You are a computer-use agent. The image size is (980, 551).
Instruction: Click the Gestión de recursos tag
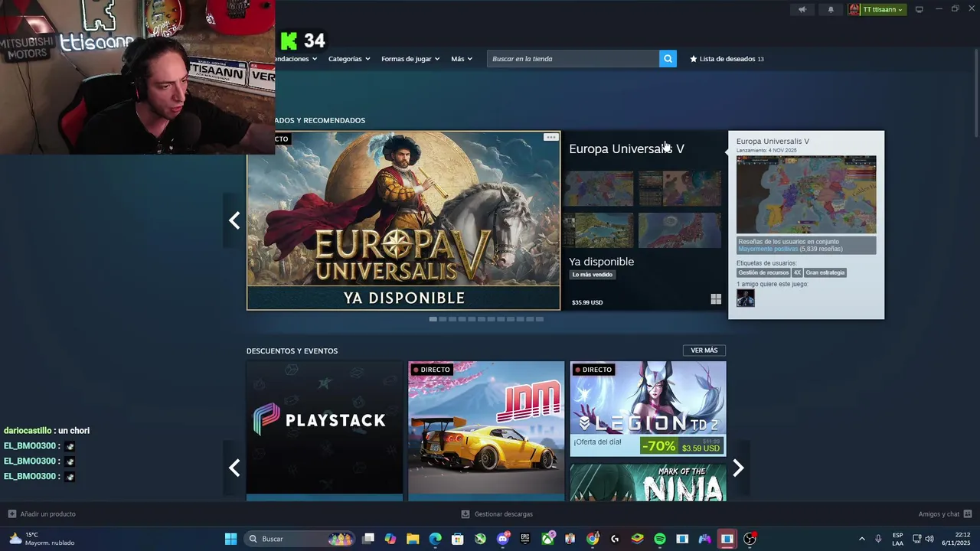[x=763, y=272]
